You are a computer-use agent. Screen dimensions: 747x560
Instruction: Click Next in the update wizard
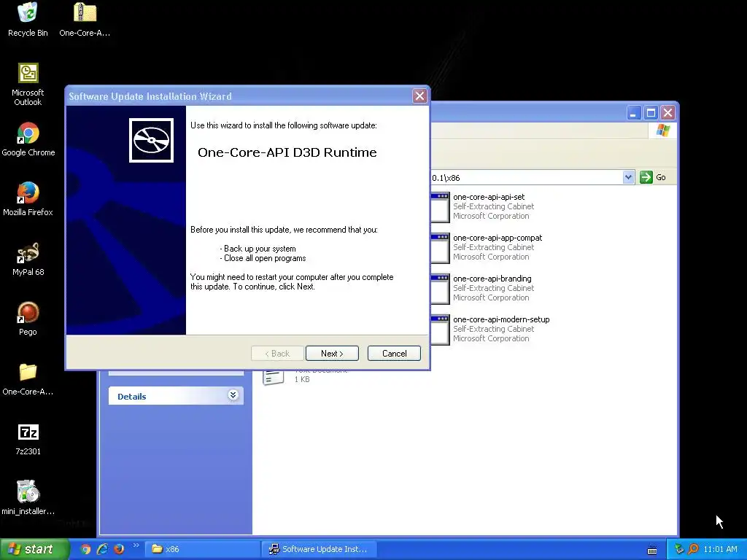pyautogui.click(x=332, y=354)
